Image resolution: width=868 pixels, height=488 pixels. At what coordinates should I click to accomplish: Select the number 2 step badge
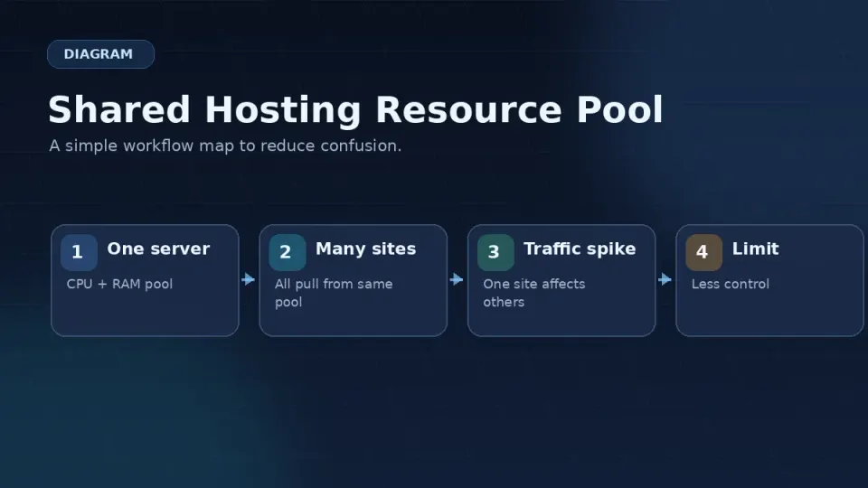pos(288,252)
